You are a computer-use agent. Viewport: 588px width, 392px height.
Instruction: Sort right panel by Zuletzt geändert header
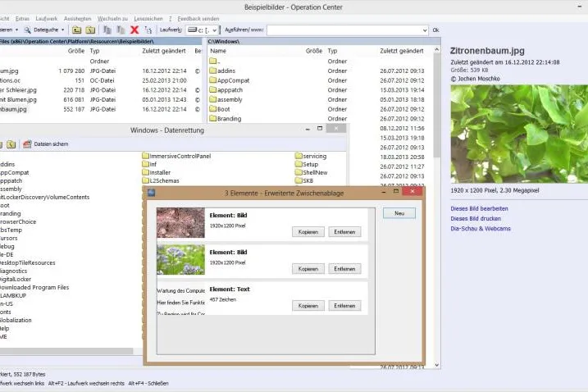(x=401, y=51)
